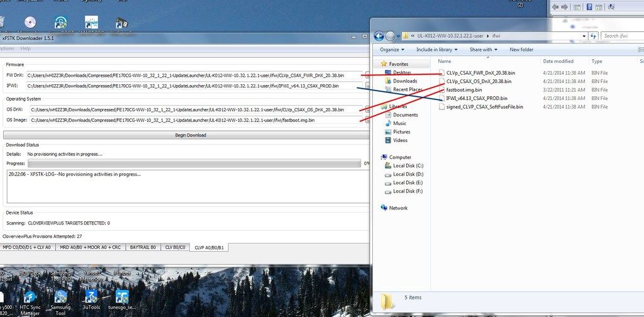Image resolution: width=644 pixels, height=317 pixels.
Task: Open the Samsung Tool desktop shortcut
Action: (61, 298)
